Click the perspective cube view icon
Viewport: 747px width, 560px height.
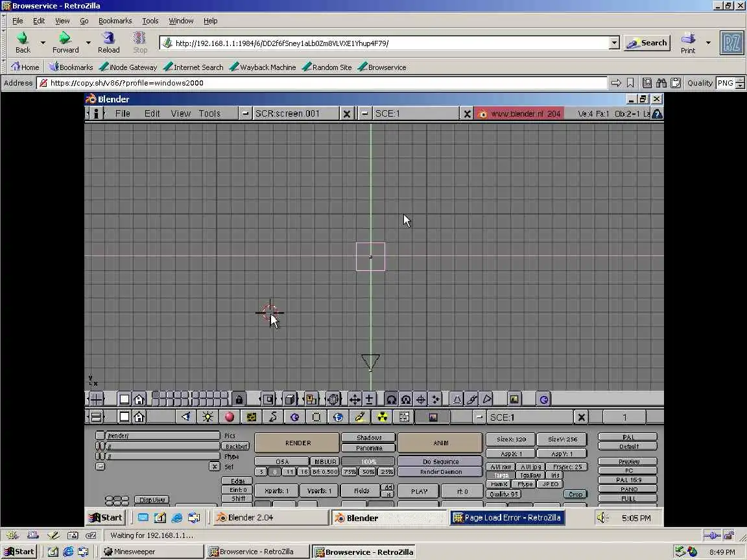[x=290, y=399]
